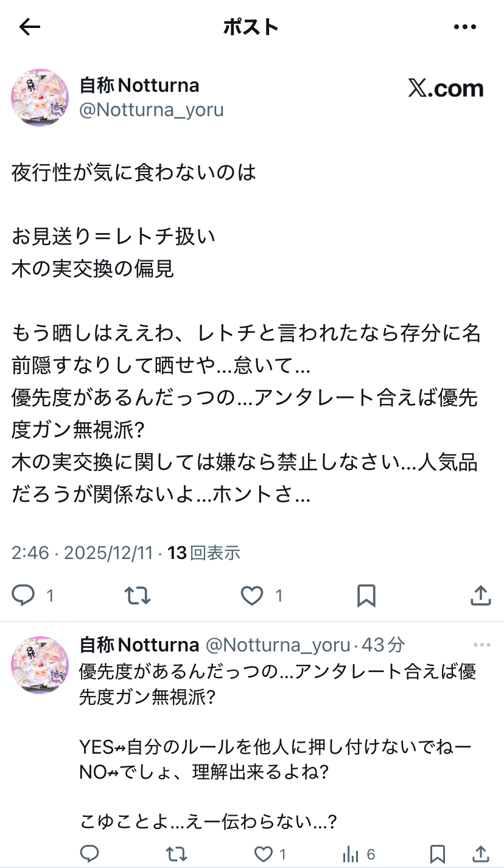The image size is (504, 868).
Task: Tap the repost icon on the main post
Action: tap(138, 595)
